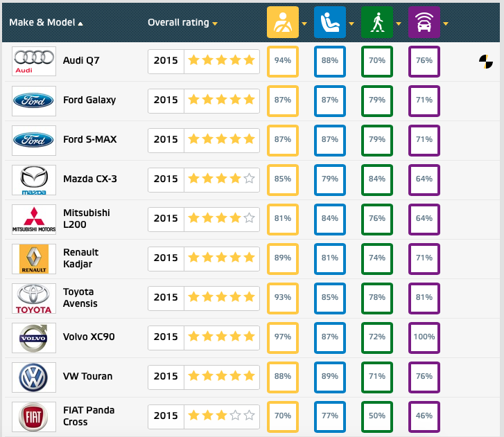Click the black and yellow crash-test symbol
This screenshot has height=437, width=504.
[486, 62]
